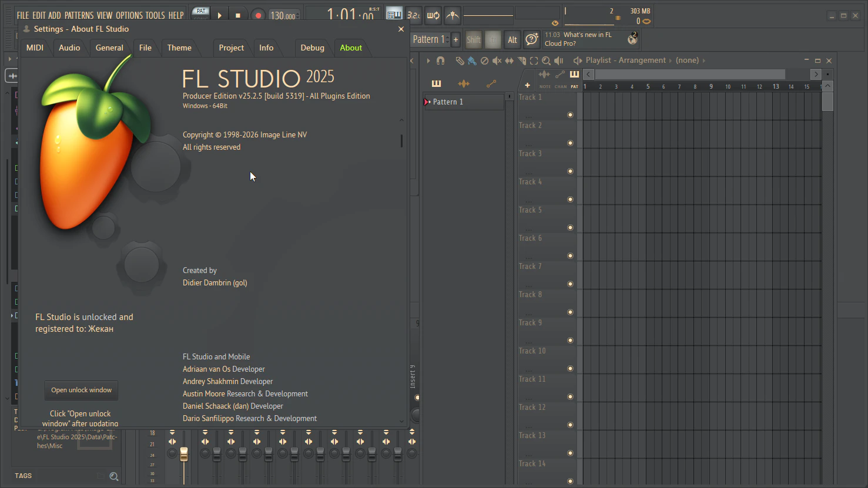Image resolution: width=868 pixels, height=488 pixels.
Task: Click the Open unlock window button
Action: [81, 390]
